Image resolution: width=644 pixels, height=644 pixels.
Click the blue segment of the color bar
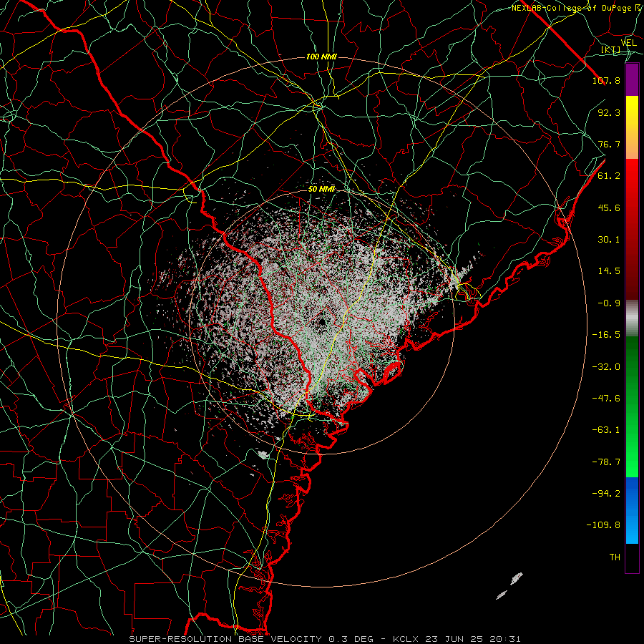(632, 510)
